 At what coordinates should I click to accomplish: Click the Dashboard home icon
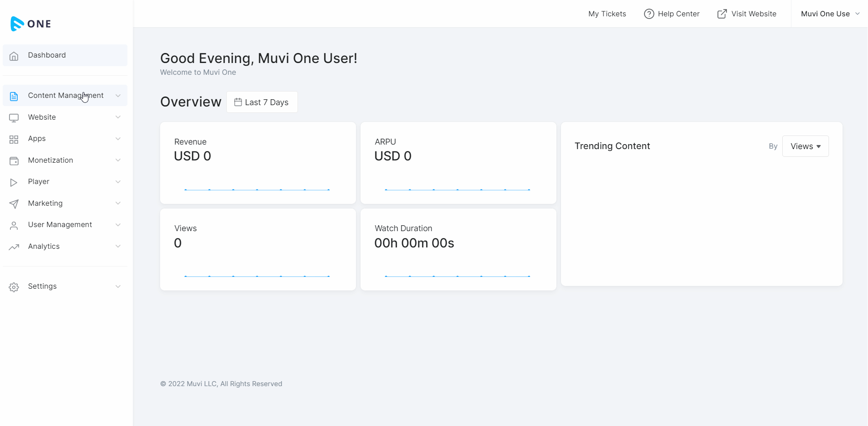coord(14,56)
